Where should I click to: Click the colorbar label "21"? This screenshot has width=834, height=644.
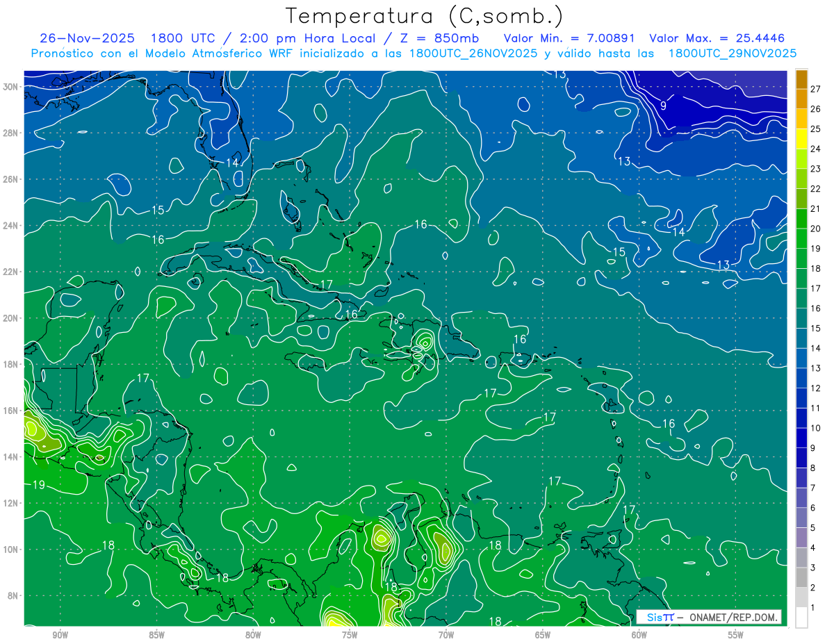816,208
